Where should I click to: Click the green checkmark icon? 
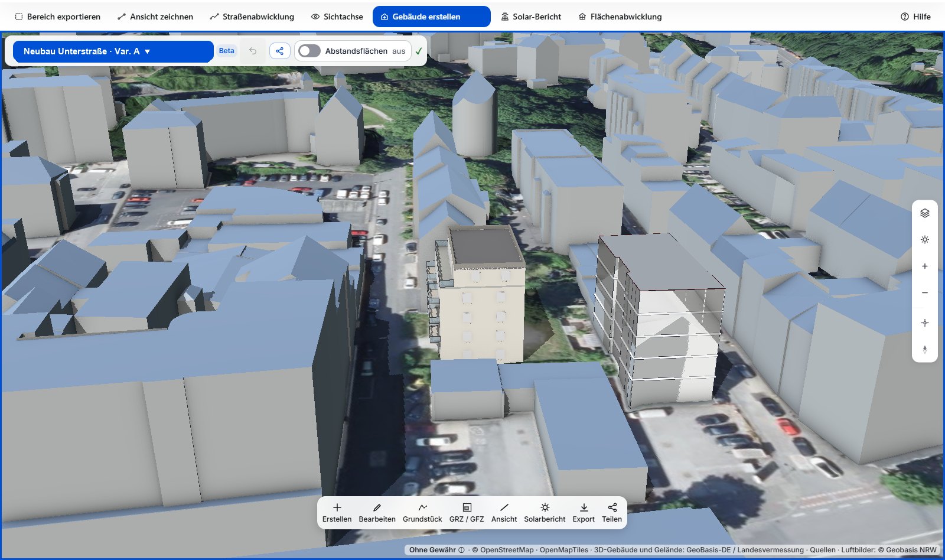point(419,51)
